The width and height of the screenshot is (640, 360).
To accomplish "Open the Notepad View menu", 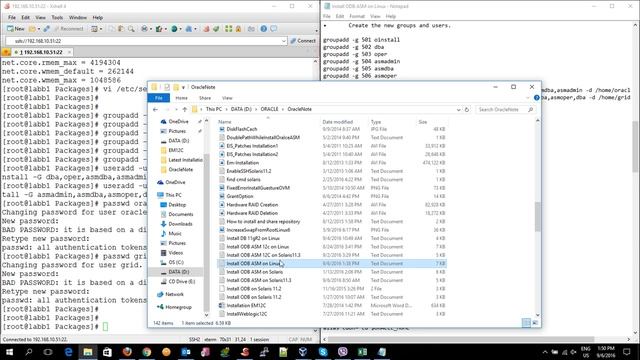I will tap(375, 16).
